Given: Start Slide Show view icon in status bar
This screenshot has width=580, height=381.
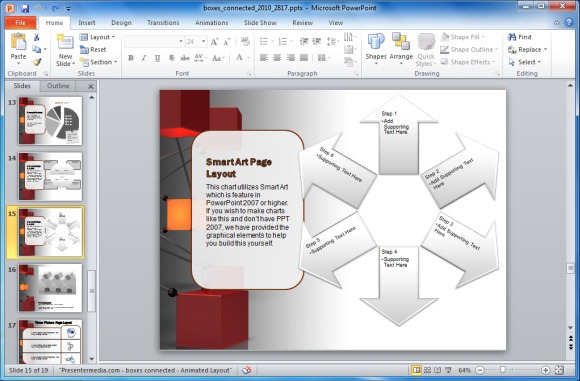Looking at the screenshot, I should pos(448,370).
